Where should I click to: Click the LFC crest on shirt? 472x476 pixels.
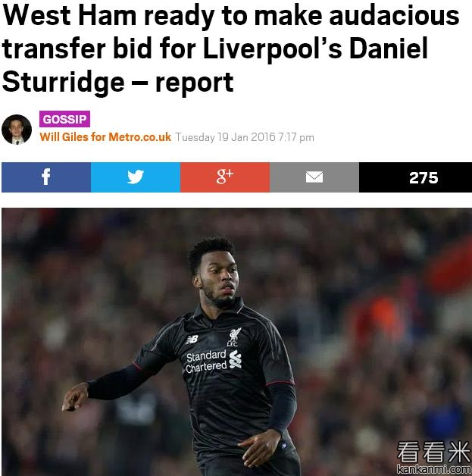tap(235, 337)
